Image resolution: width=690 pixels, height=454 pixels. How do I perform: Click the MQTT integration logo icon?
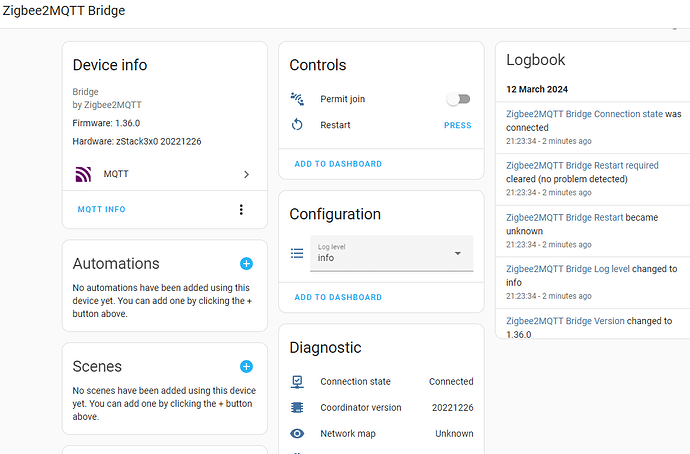(x=83, y=174)
